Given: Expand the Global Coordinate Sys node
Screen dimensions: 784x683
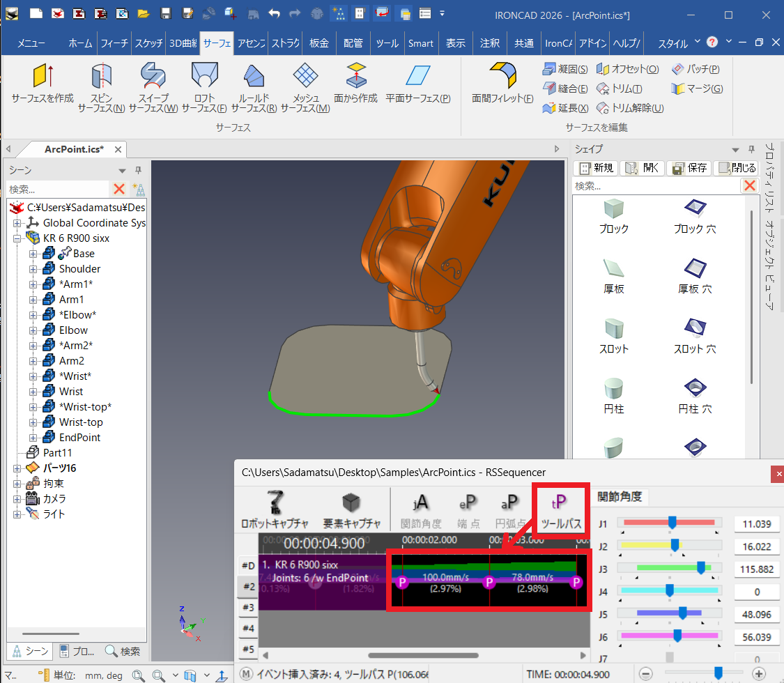Looking at the screenshot, I should tap(17, 223).
